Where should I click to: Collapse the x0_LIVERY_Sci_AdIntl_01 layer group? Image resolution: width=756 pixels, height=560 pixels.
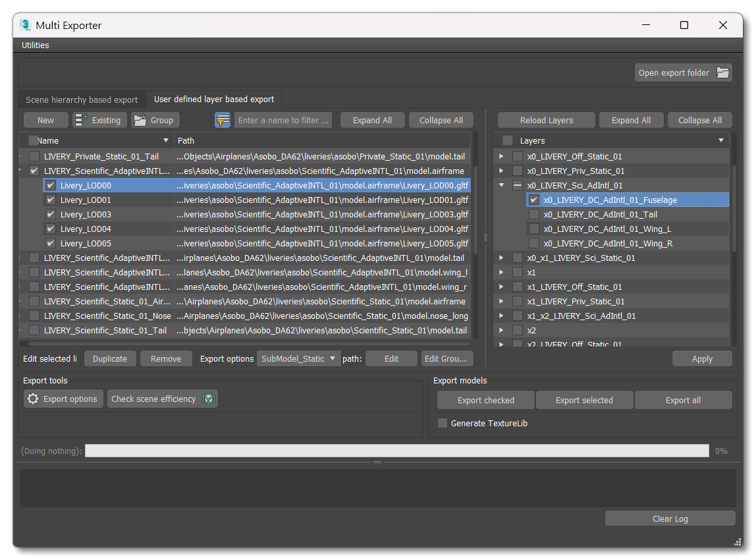501,185
